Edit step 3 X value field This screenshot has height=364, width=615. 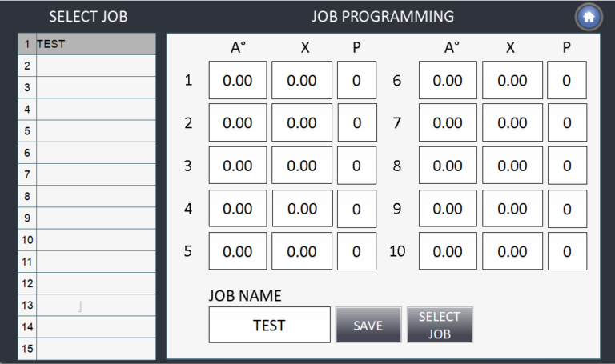tap(302, 166)
